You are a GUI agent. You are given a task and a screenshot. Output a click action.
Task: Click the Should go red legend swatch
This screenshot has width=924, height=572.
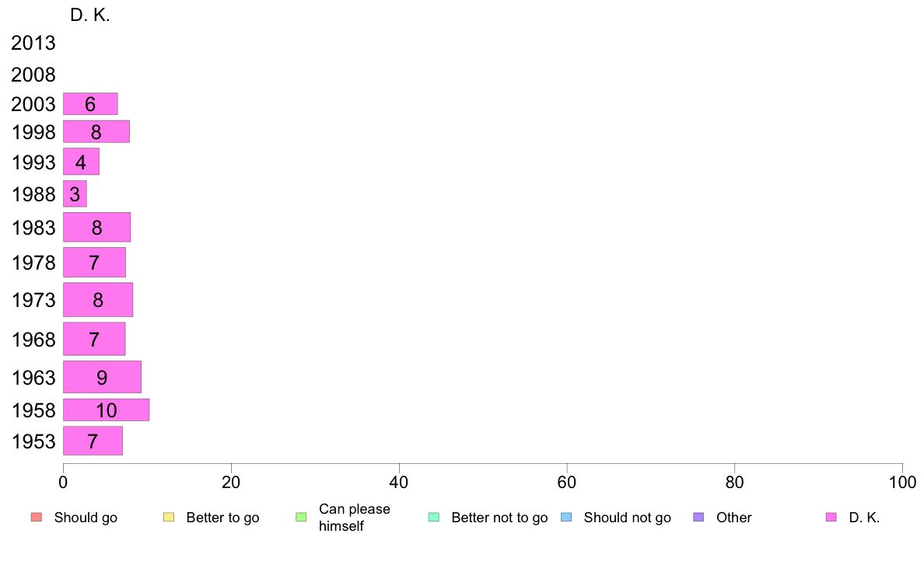(37, 518)
